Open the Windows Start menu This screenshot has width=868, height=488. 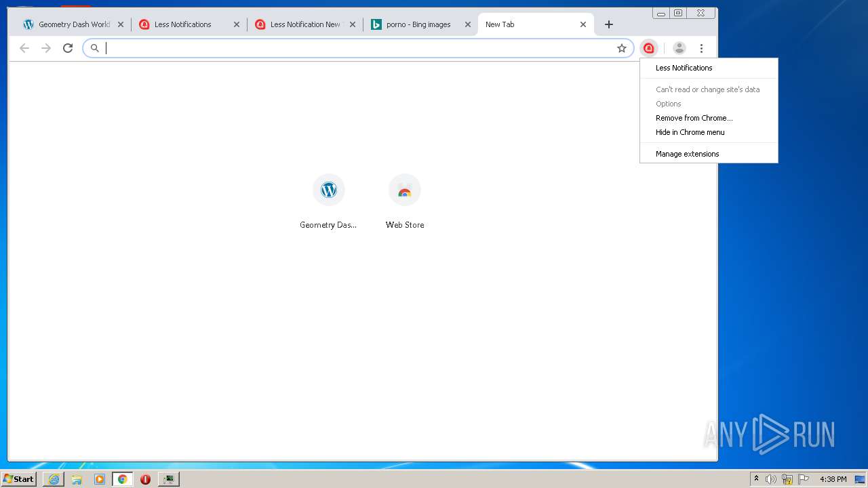[18, 479]
